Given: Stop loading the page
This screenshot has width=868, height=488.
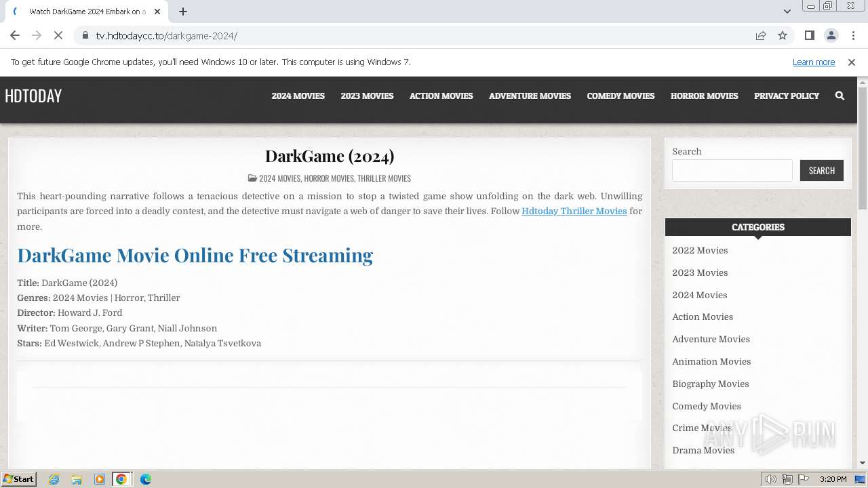Looking at the screenshot, I should [x=58, y=35].
